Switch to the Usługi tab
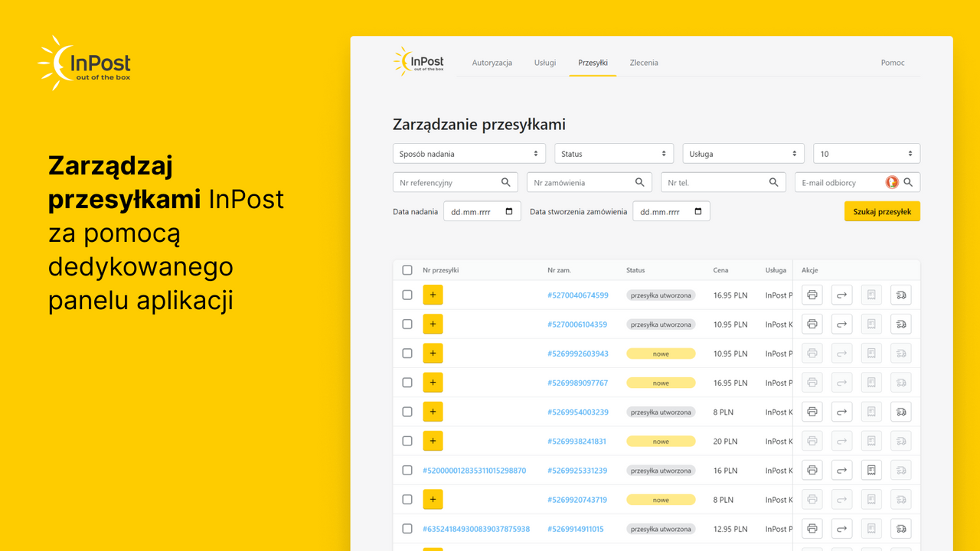 click(x=545, y=63)
